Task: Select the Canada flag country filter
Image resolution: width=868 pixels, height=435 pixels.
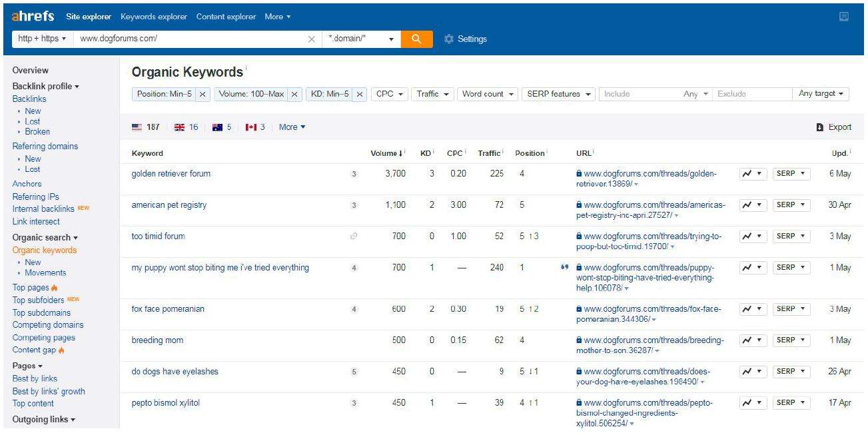Action: 255,127
